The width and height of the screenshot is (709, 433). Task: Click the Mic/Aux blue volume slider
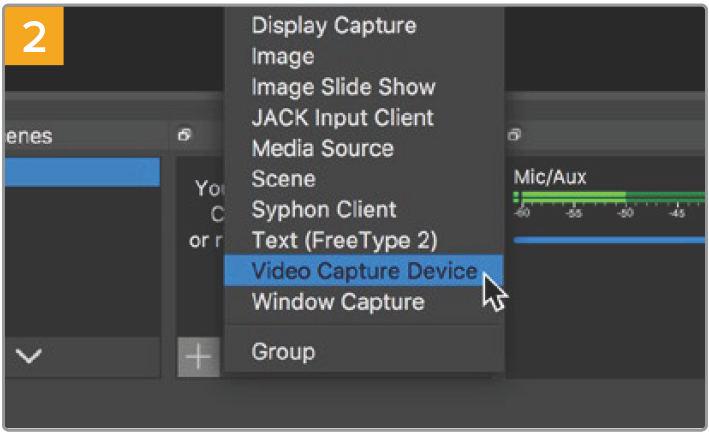point(608,240)
